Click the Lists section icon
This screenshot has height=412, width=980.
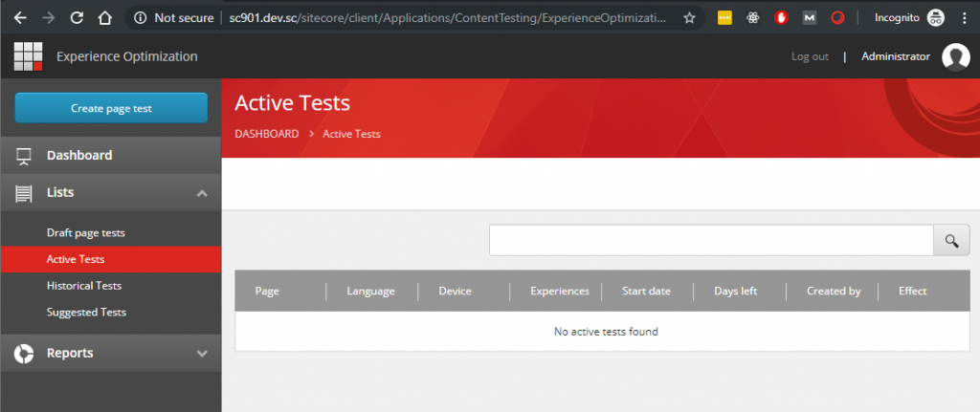pyautogui.click(x=24, y=193)
